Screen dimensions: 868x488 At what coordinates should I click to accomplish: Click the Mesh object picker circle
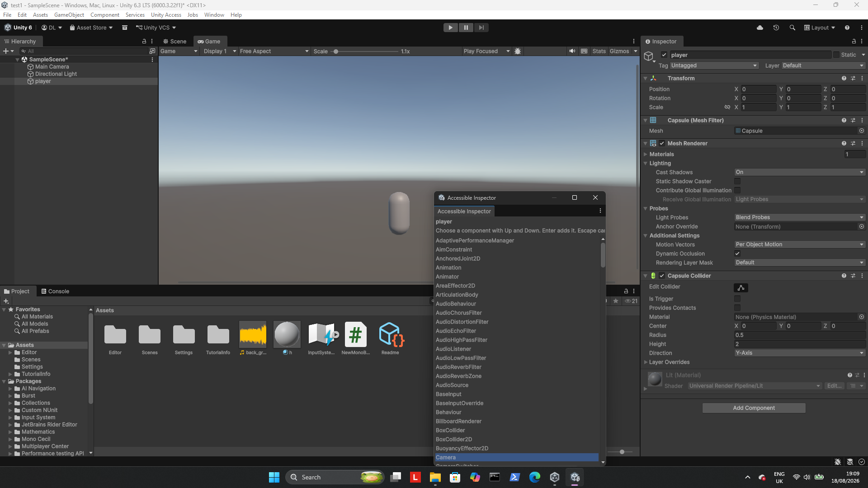(x=862, y=131)
